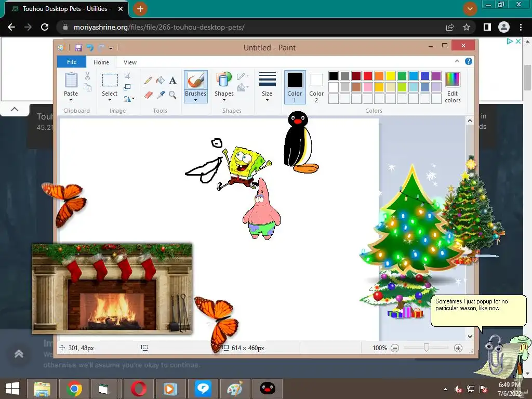The height and width of the screenshot is (399, 532).
Task: Open File Explorer from the taskbar
Action: [x=42, y=389]
